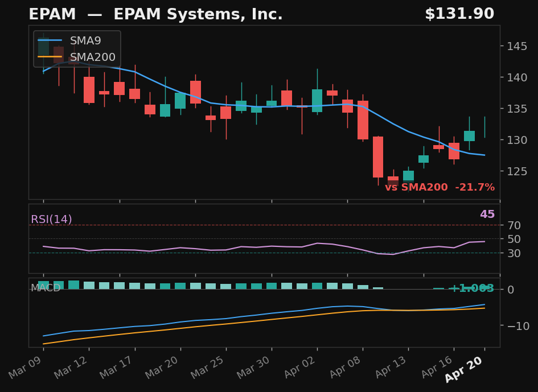Click the EPAM Systems, Inc. company name
The height and width of the screenshot is (392, 538).
tap(199, 14)
